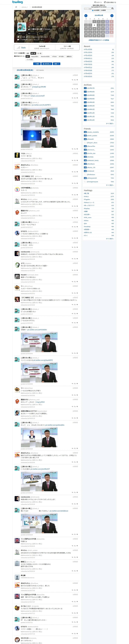Open list icon for 2023年10月 archive
The image size is (129, 644).
click(85, 120)
